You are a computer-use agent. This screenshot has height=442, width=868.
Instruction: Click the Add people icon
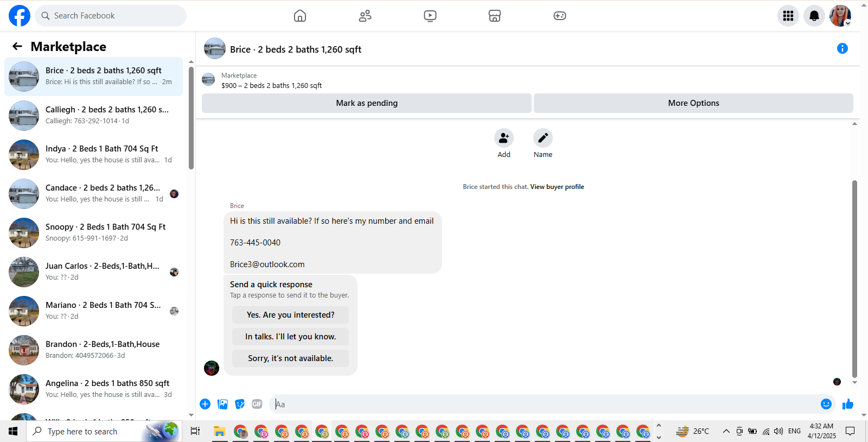tap(504, 138)
